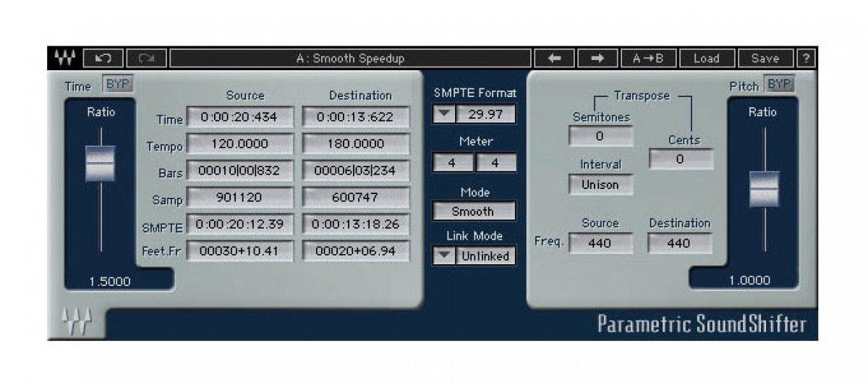The width and height of the screenshot is (868, 383).
Task: Click the Save button
Action: click(765, 58)
